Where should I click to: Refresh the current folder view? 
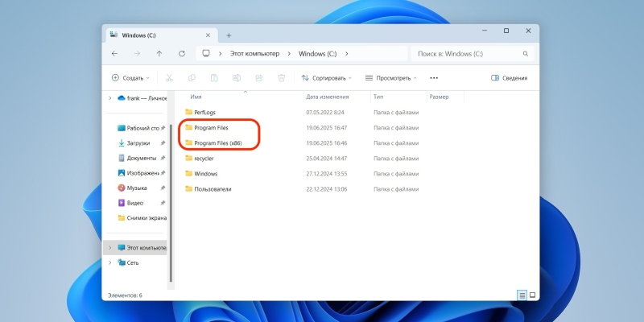click(182, 54)
